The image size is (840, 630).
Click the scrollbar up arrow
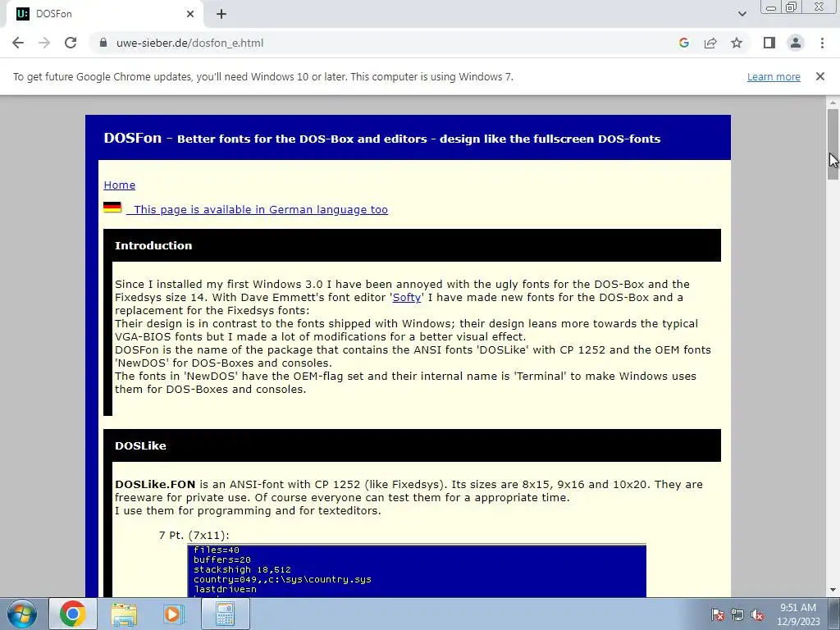[833, 103]
